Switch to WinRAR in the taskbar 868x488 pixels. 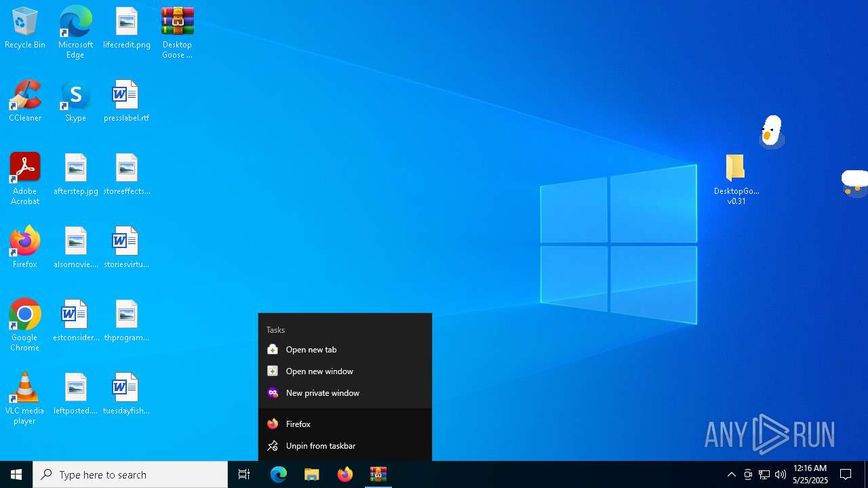tap(378, 474)
